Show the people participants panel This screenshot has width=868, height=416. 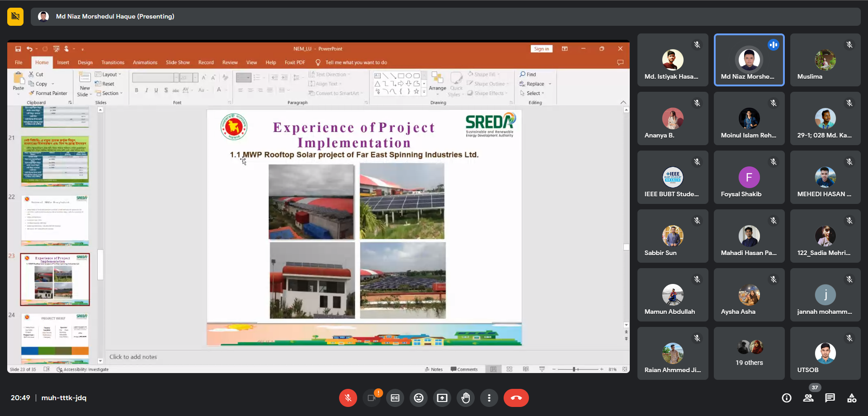click(x=808, y=398)
